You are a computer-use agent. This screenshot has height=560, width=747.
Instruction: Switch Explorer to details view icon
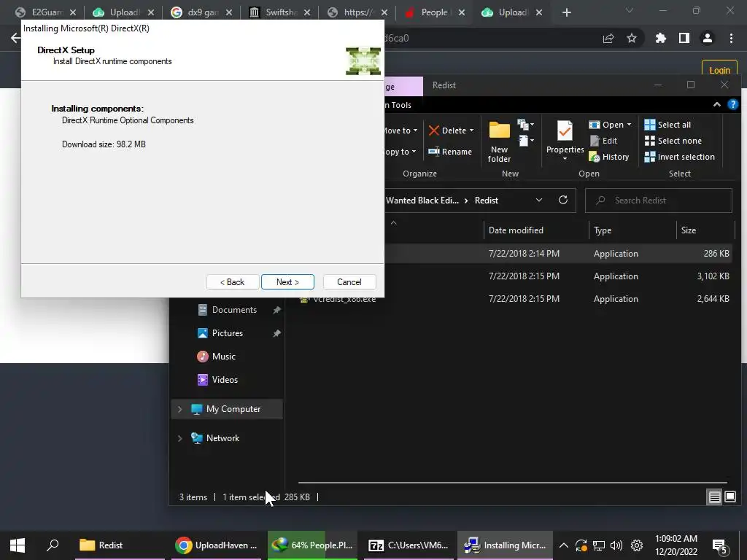tap(714, 497)
